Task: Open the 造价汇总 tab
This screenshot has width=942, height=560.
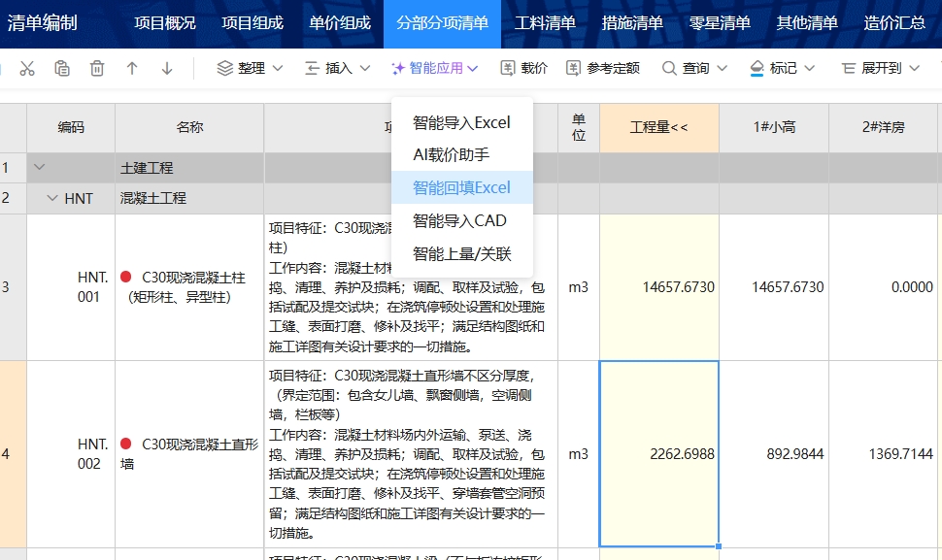Action: click(x=893, y=23)
